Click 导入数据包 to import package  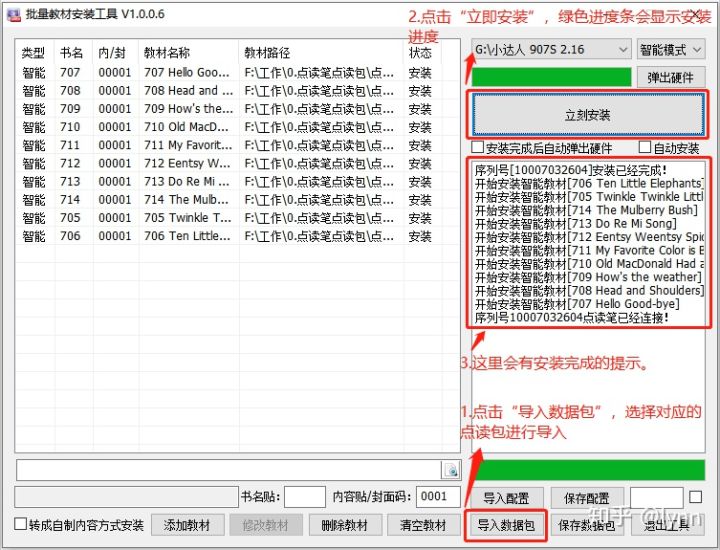(505, 524)
